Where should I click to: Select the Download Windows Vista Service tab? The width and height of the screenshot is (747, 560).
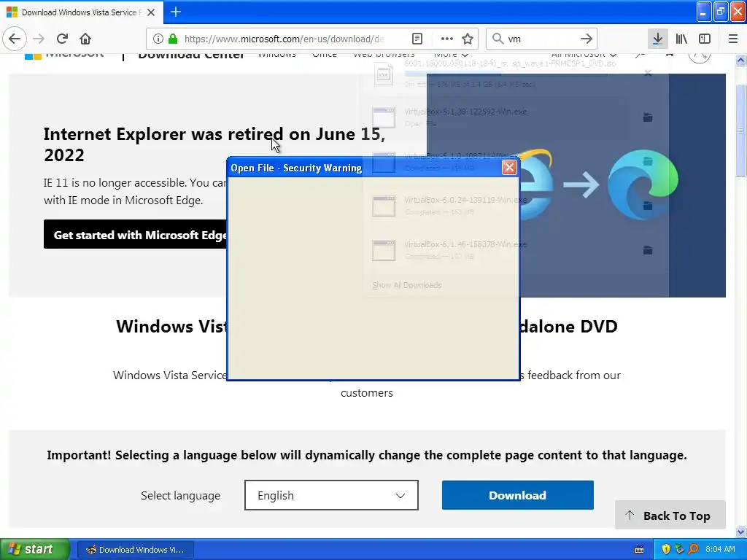[82, 12]
